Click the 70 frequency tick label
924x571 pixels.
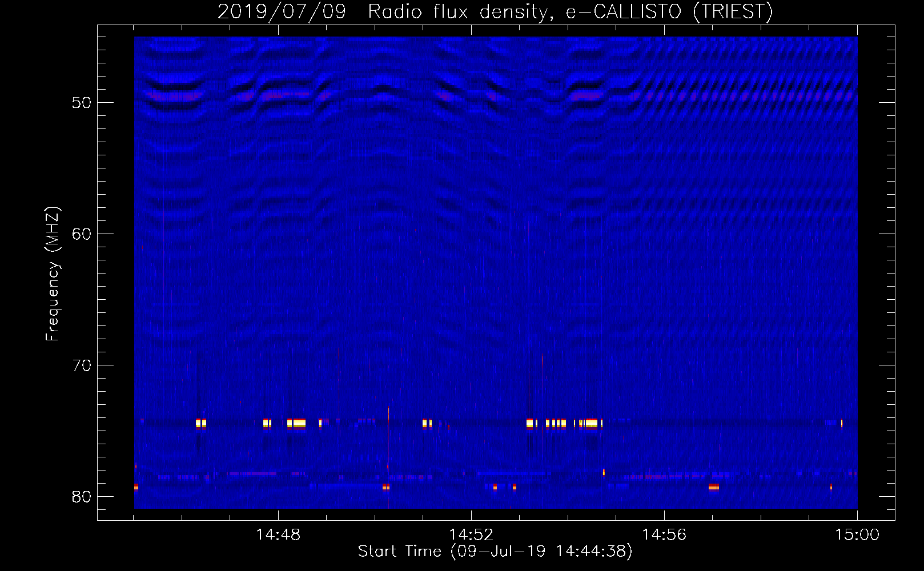point(82,365)
